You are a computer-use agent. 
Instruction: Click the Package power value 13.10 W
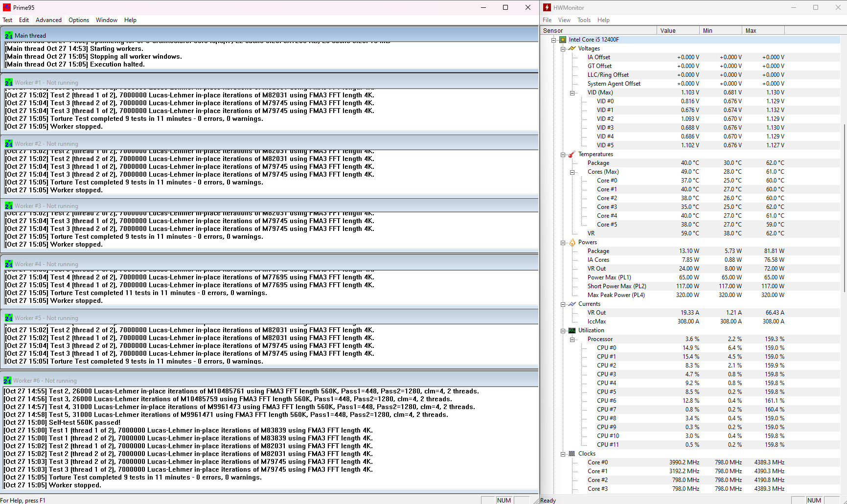pos(689,251)
